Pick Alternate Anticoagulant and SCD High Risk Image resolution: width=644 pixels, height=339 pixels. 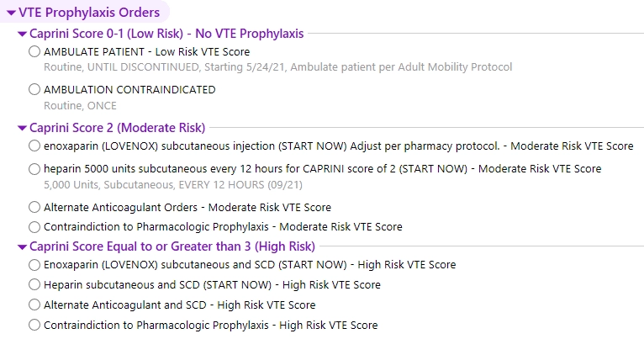34,305
